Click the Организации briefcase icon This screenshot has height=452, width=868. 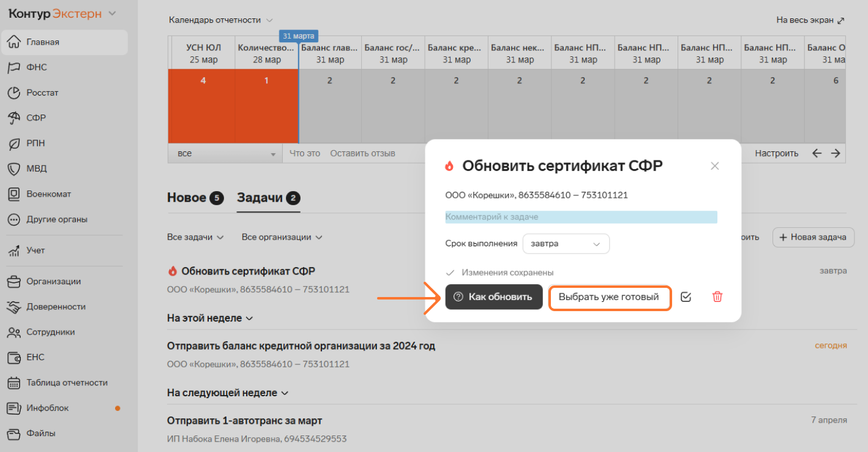pyautogui.click(x=14, y=282)
